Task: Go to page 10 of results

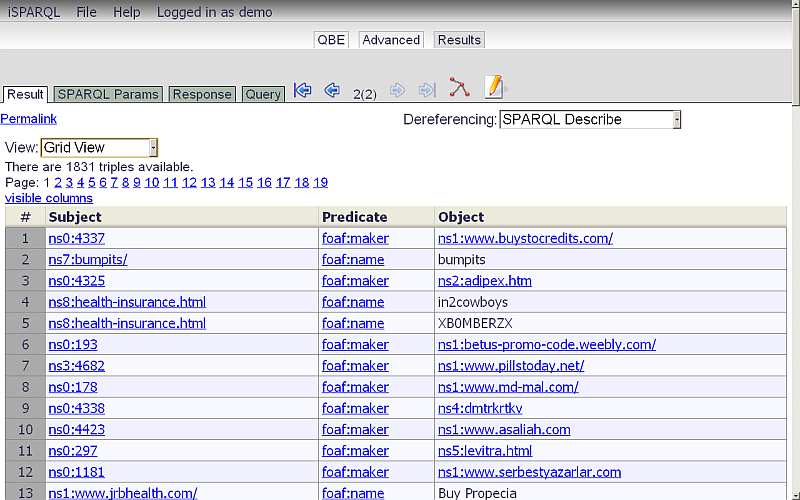Action: click(152, 182)
